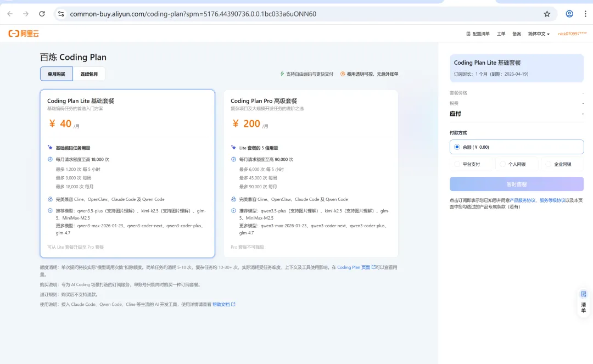
Task: Reload the page
Action: pyautogui.click(x=42, y=14)
